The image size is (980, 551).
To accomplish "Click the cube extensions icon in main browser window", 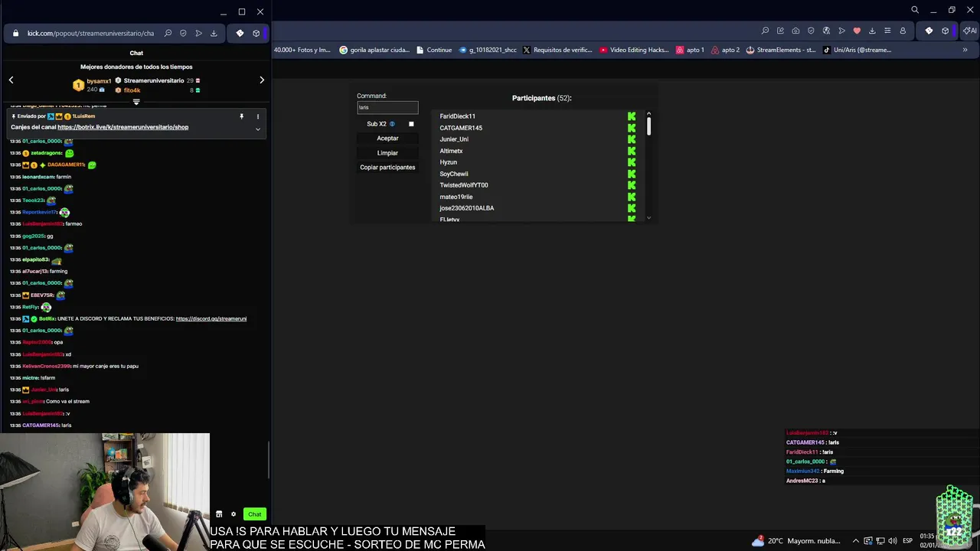I will pyautogui.click(x=945, y=31).
